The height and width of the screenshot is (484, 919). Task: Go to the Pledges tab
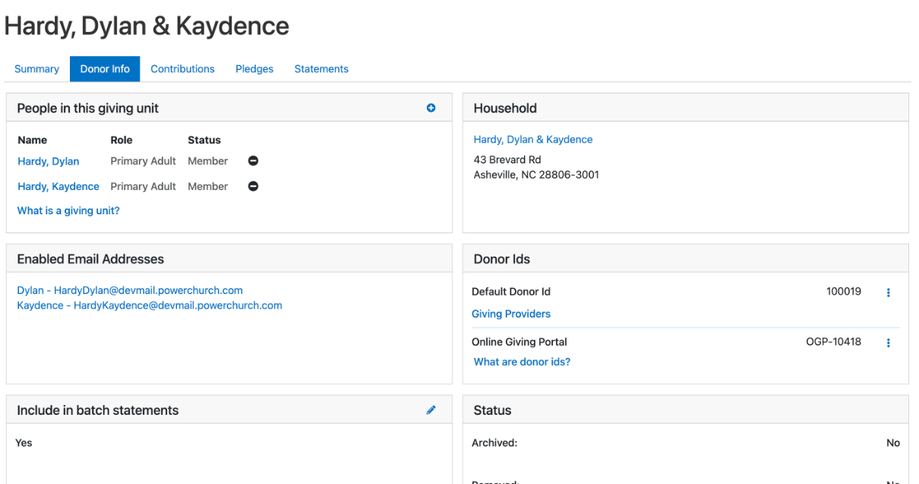[x=254, y=69]
